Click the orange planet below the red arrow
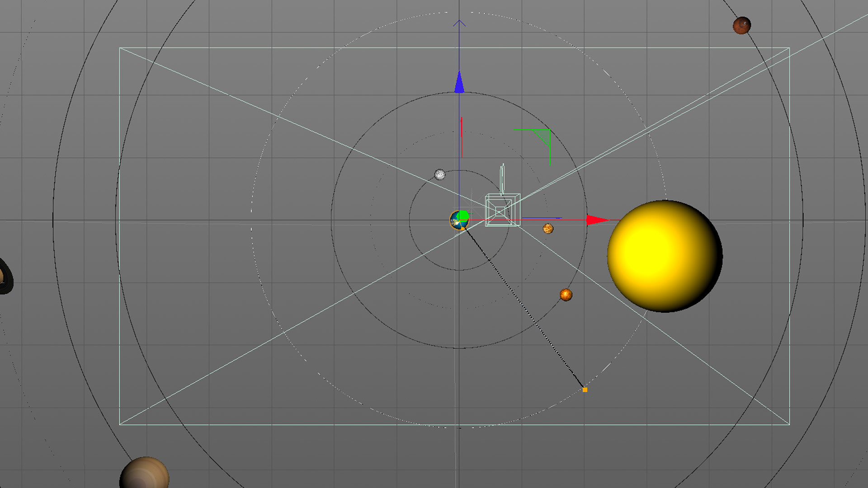 566,295
